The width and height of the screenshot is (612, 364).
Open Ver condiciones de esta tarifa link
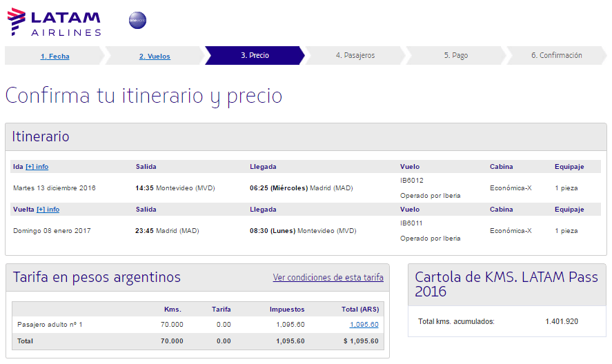[x=328, y=277]
